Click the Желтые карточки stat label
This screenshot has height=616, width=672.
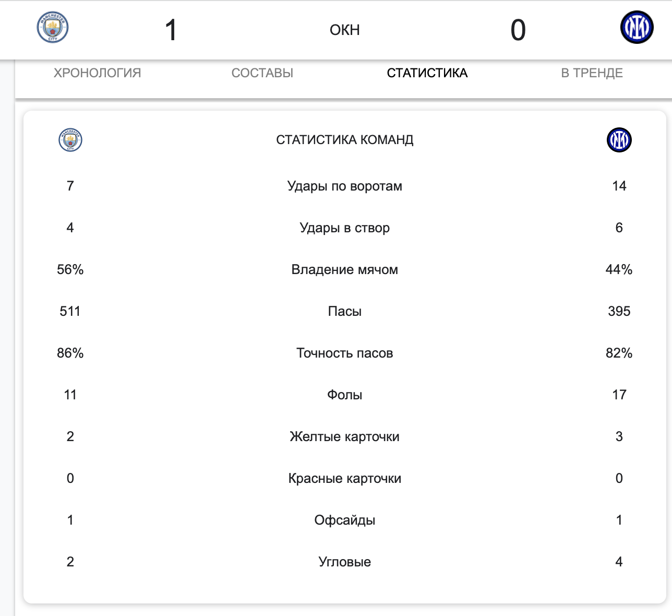(344, 437)
